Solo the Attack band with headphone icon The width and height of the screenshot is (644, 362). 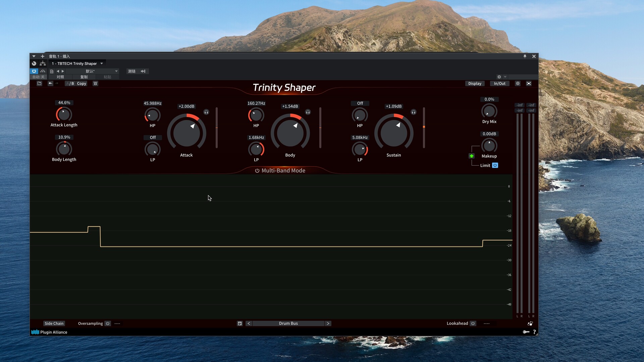(206, 112)
